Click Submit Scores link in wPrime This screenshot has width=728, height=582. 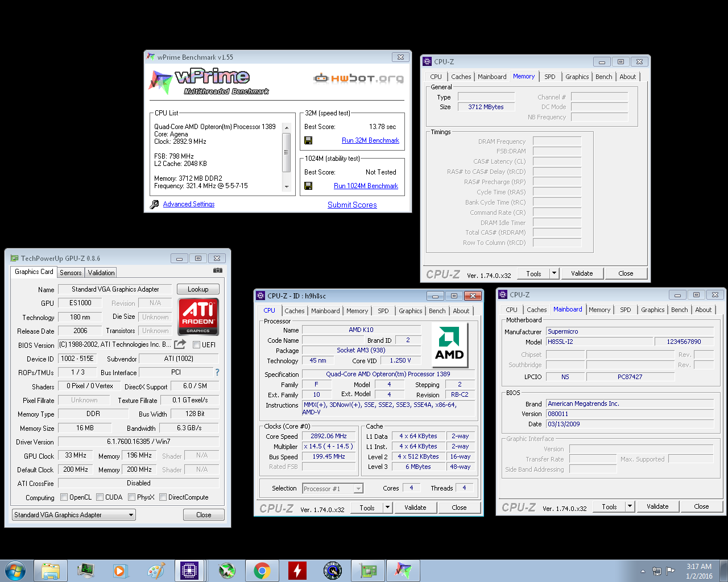pos(352,205)
